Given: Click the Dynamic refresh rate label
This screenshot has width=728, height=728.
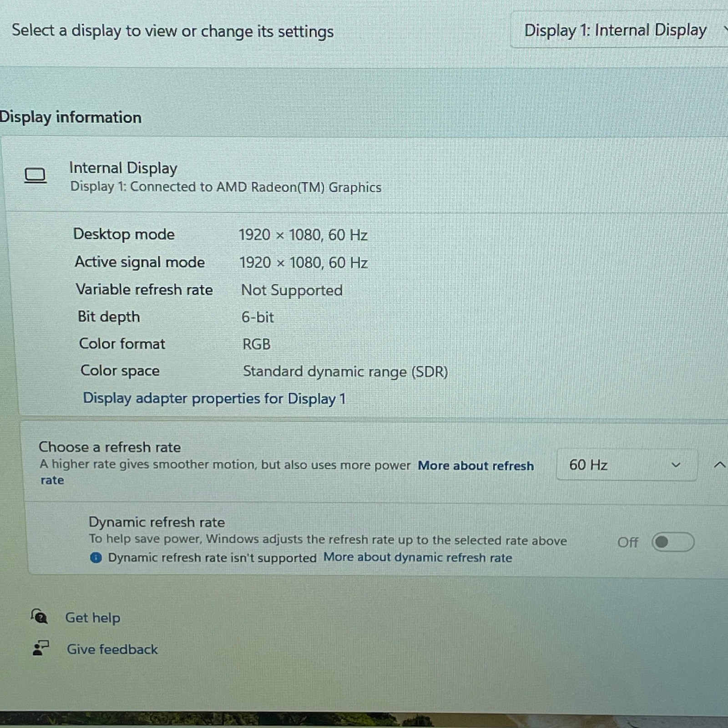Looking at the screenshot, I should [x=157, y=522].
